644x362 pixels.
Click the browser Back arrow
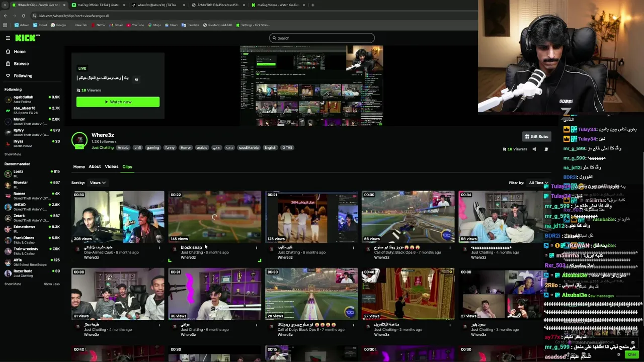tap(6, 16)
